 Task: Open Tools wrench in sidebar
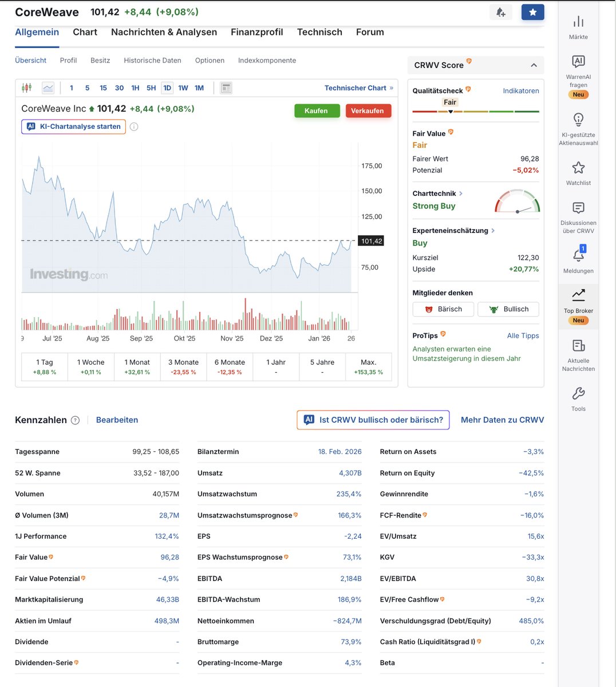point(578,399)
